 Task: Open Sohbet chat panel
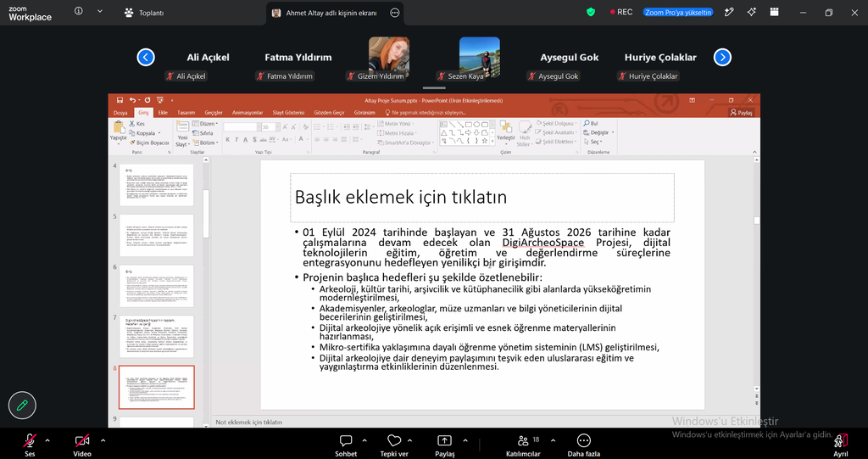(346, 445)
